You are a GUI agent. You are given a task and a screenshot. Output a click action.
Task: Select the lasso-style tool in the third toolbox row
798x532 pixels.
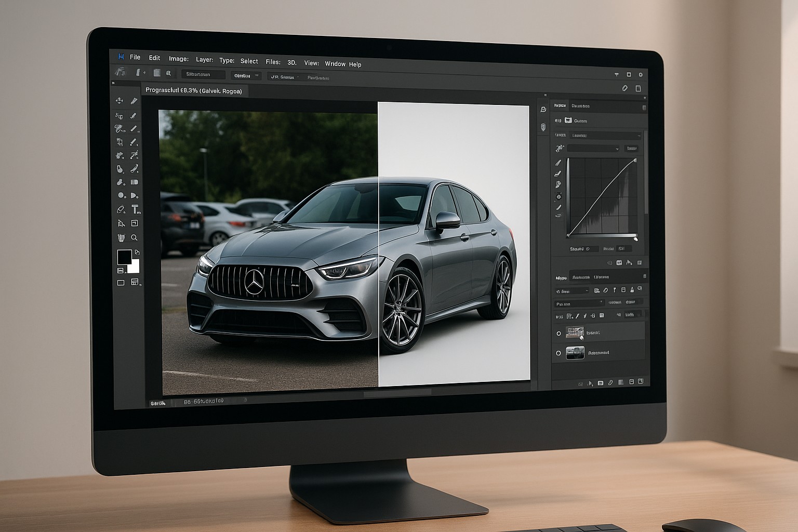119,128
